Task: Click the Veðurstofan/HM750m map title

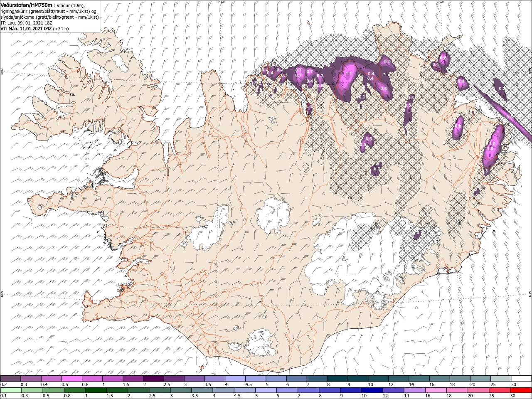Action: click(27, 5)
